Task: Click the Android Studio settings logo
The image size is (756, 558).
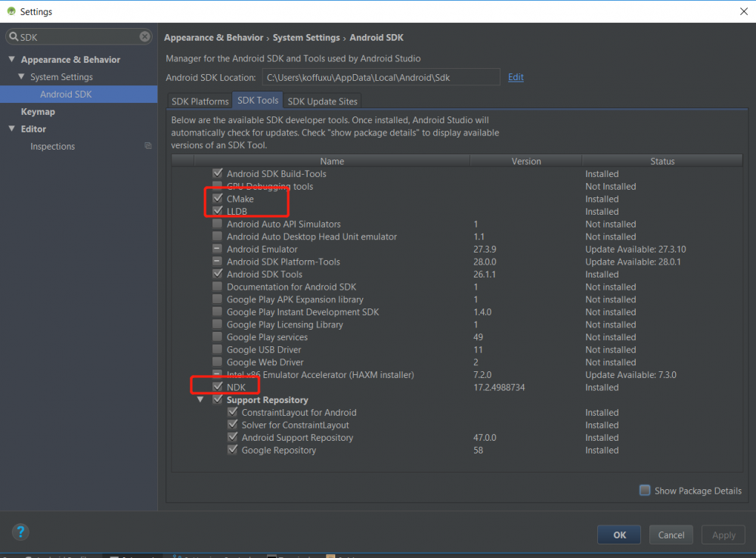Action: point(11,11)
